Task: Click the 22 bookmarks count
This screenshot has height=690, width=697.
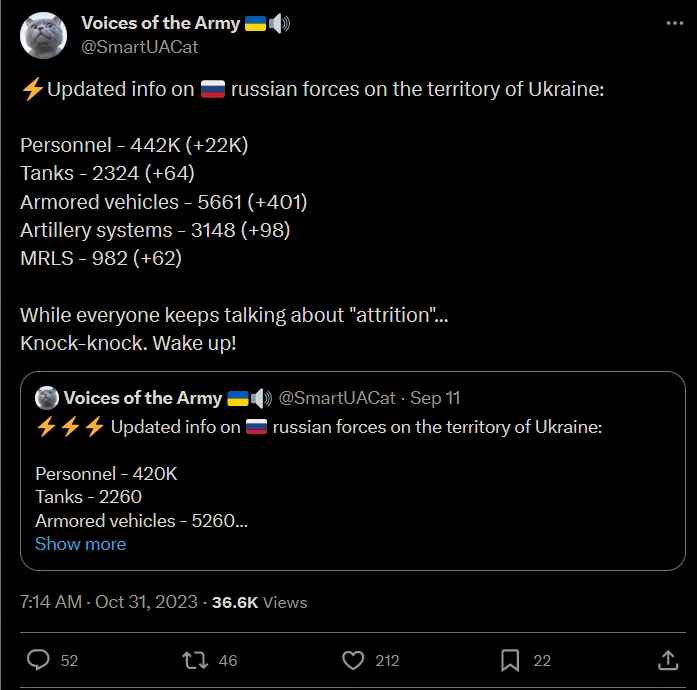Action: [x=542, y=660]
